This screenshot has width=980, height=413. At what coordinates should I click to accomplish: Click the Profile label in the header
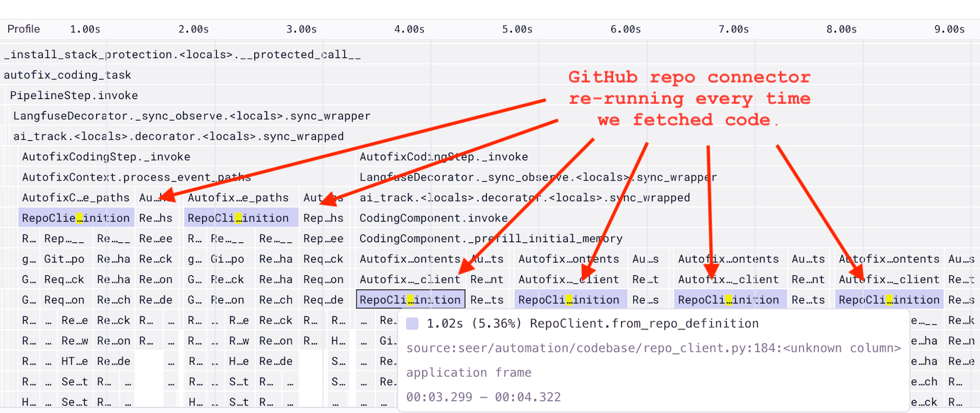[23, 29]
